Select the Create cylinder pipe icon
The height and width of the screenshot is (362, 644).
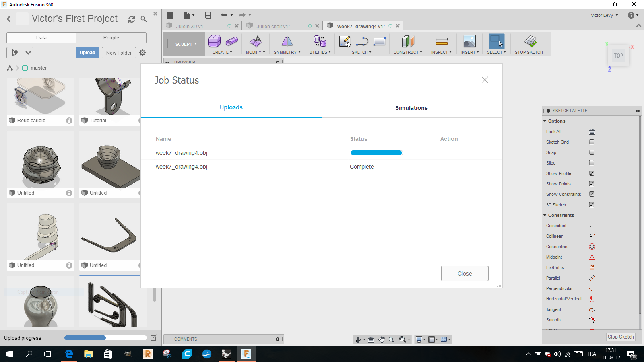pyautogui.click(x=232, y=41)
